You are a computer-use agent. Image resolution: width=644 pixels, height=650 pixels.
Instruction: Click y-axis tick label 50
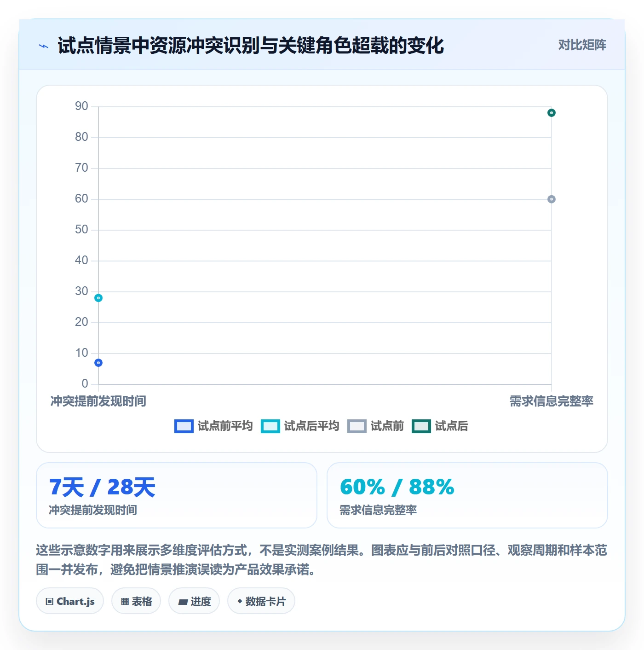pos(81,230)
